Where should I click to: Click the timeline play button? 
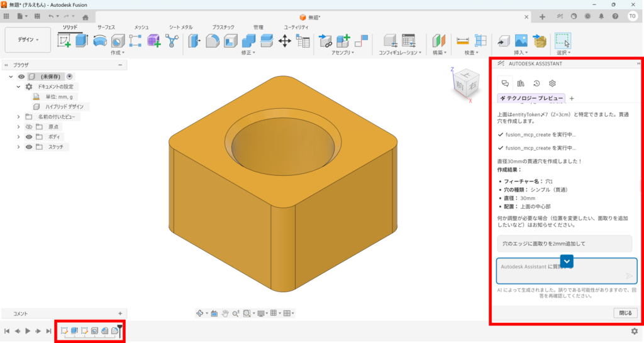click(x=28, y=330)
